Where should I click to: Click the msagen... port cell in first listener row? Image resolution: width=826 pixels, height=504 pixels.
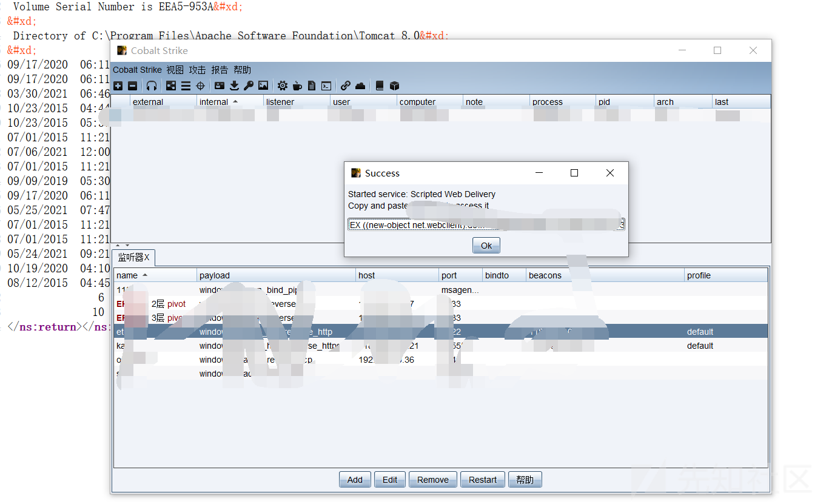[x=460, y=290]
